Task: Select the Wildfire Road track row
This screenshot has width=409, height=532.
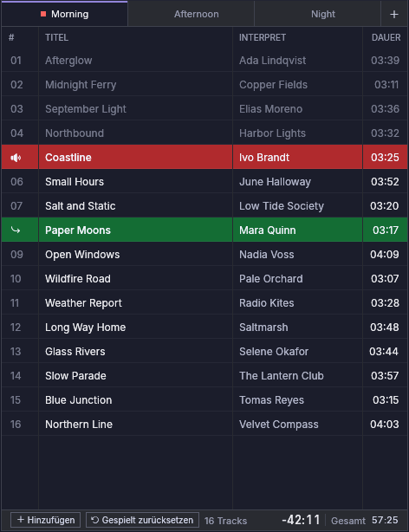Action: coord(204,278)
